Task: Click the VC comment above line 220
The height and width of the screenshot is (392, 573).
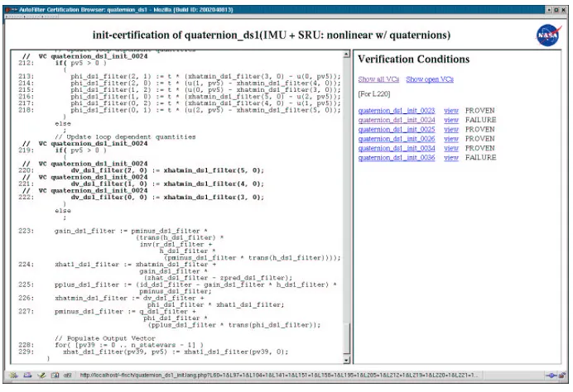Action: 85,164
